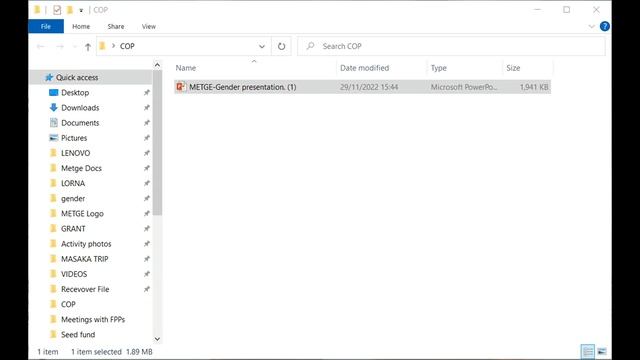Expand the ribbon with the chevron
640x360 pixels.
[591, 27]
